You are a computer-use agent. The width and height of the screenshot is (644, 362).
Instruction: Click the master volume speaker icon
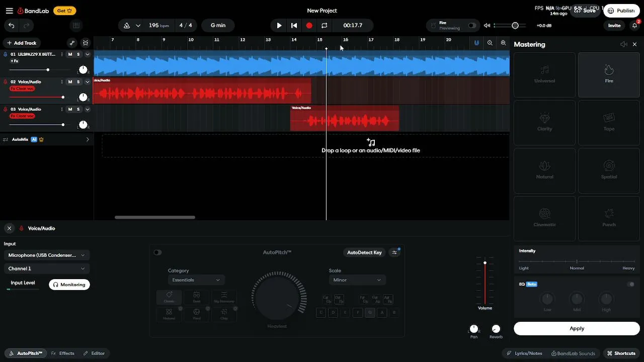pos(487,26)
